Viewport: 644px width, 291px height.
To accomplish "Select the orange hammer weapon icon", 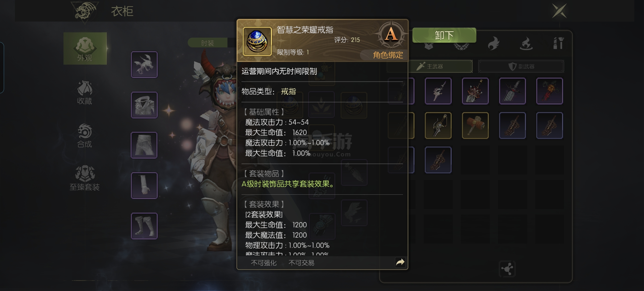I will click(475, 125).
